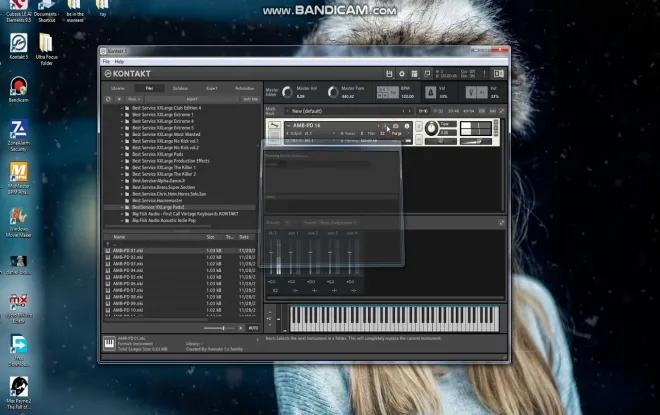
Task: Switch to the Automation tab
Action: (245, 88)
